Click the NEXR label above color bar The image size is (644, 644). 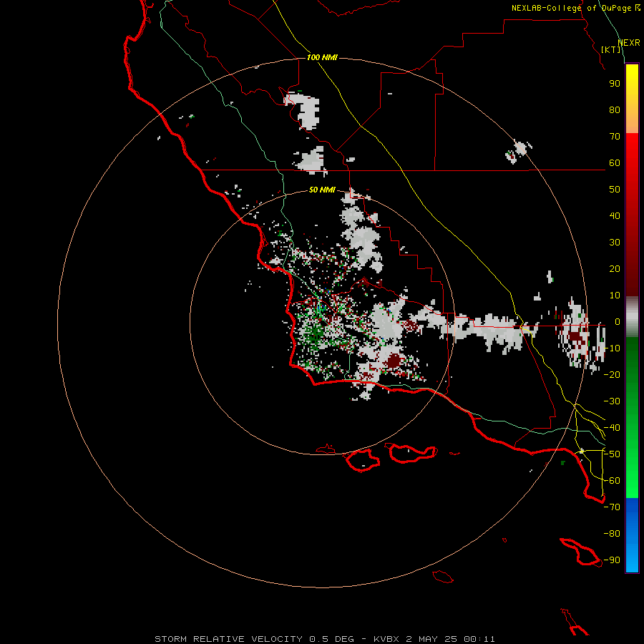point(629,43)
